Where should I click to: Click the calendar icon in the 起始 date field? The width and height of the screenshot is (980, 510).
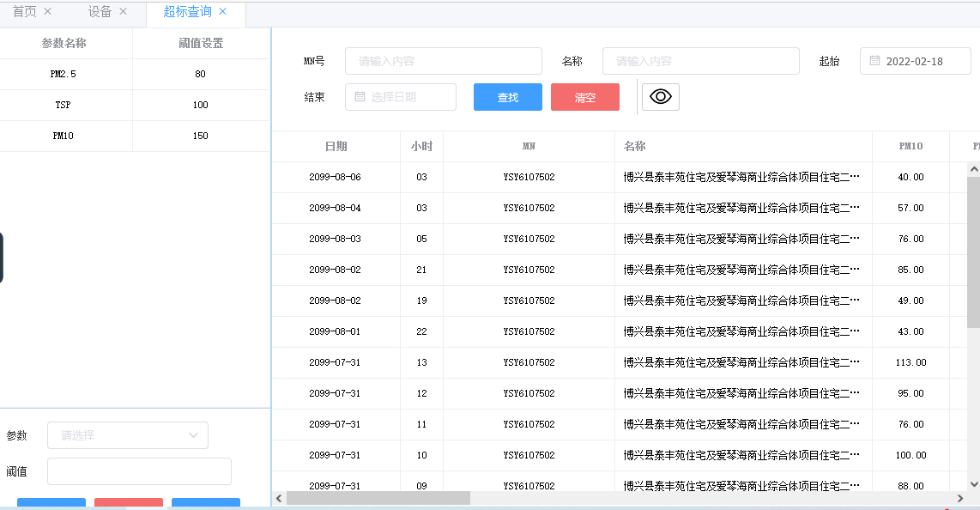click(x=874, y=61)
